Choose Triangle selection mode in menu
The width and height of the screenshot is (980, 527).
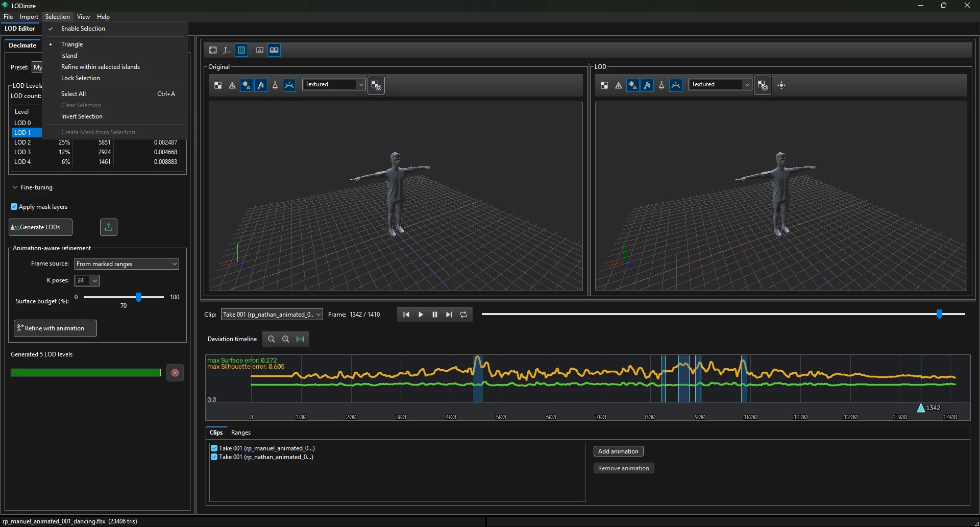tap(115, 44)
